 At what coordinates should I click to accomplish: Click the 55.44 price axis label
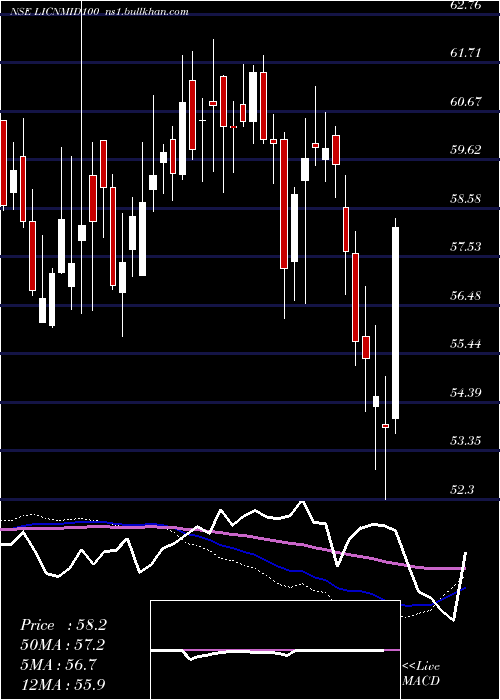466,344
